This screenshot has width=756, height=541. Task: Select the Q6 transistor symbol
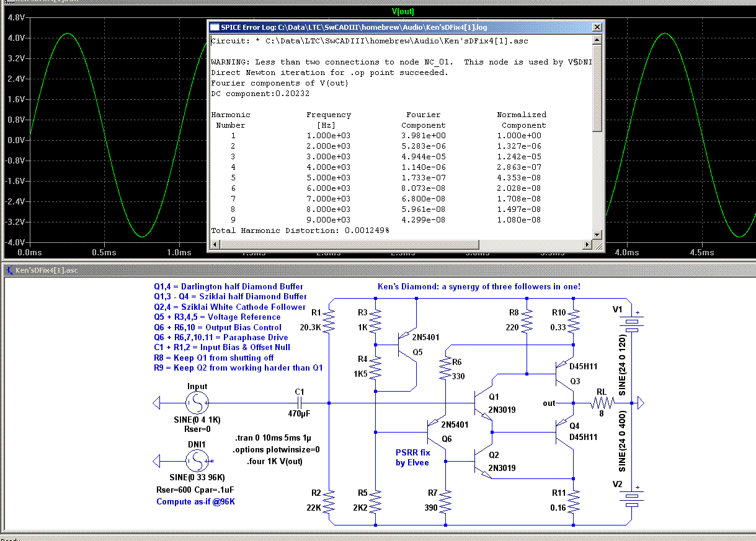(436, 432)
